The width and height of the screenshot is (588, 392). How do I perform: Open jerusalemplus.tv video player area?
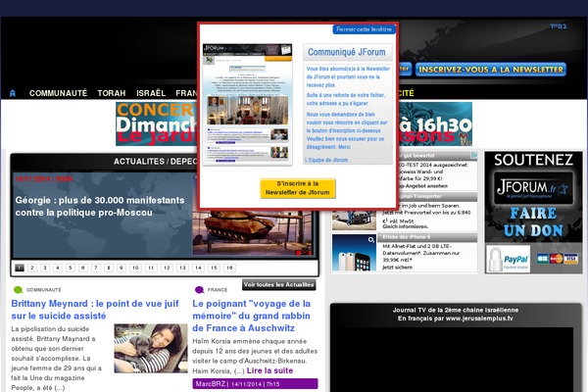tap(454, 359)
